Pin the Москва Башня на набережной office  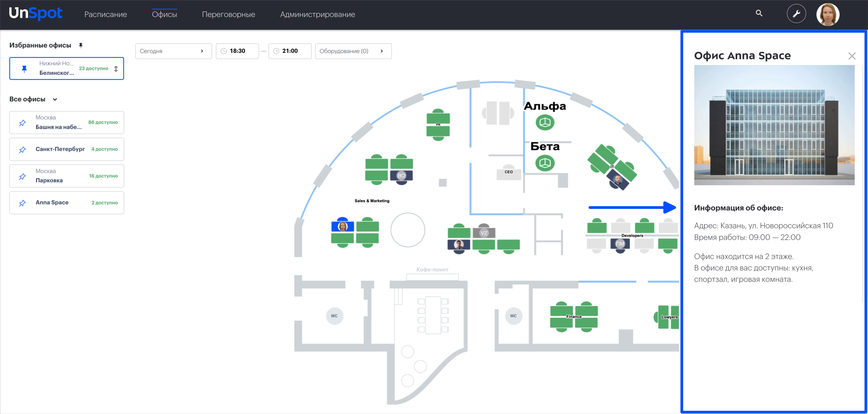(x=22, y=123)
